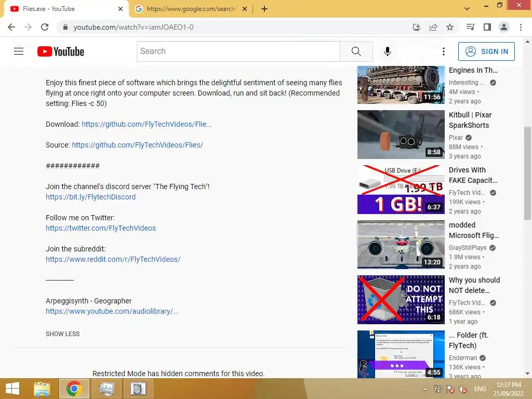Open the youtube.com/audiolibrary link

(x=112, y=311)
